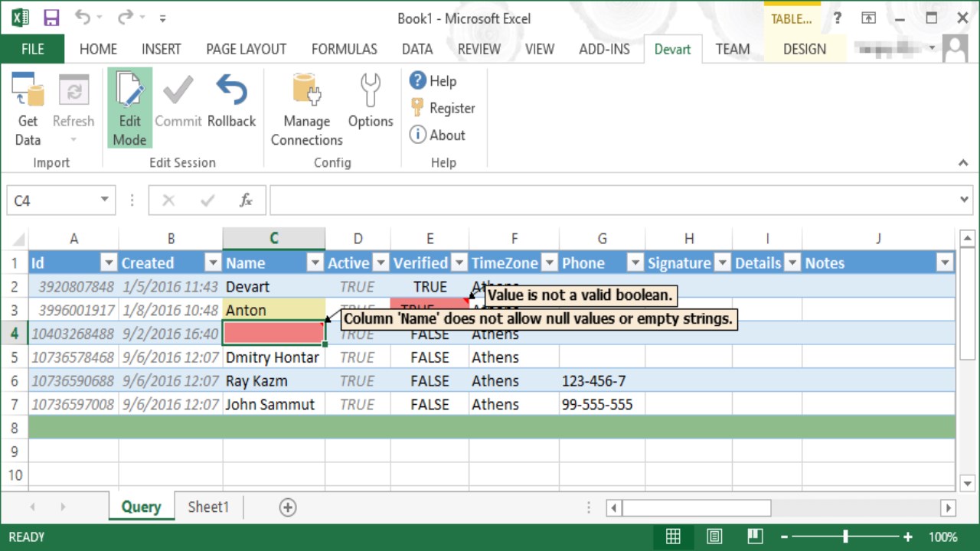Screen dimensions: 980x551
Task: Expand the formula bar
Action: (x=964, y=201)
